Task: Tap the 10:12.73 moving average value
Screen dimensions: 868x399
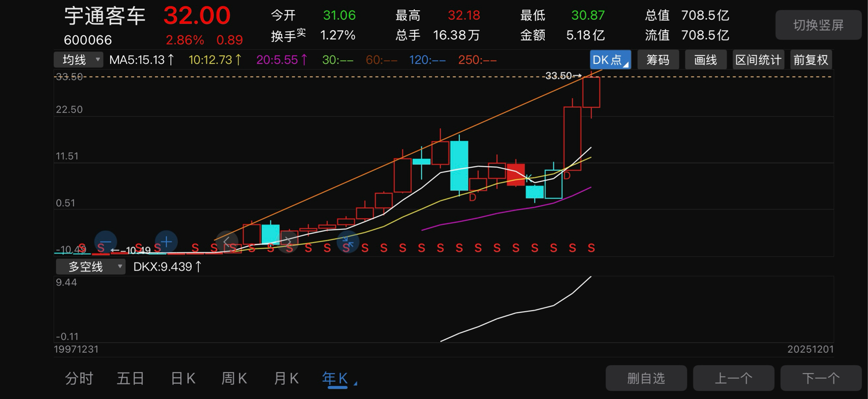Action: click(x=215, y=60)
